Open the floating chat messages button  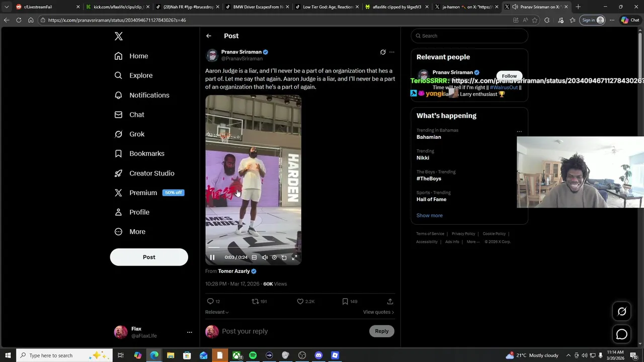[622, 334]
